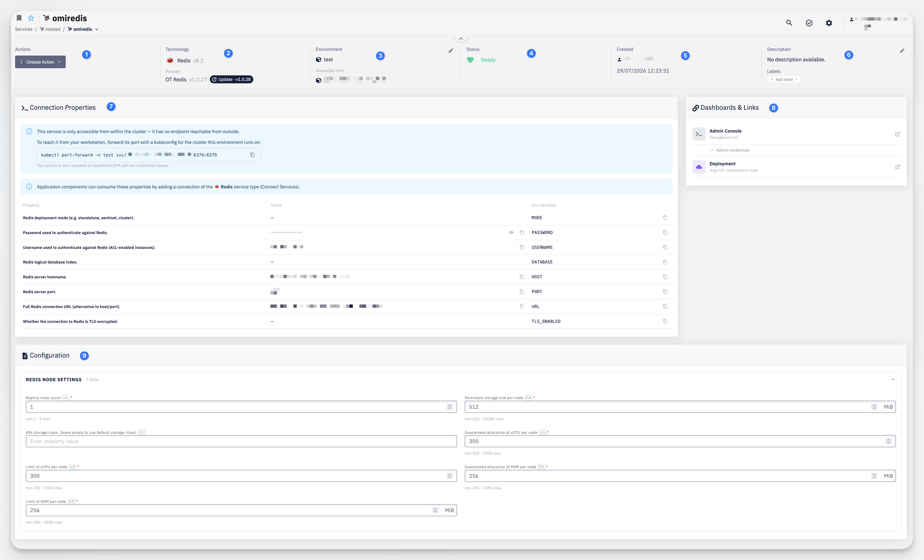Image resolution: width=924 pixels, height=560 pixels.
Task: Copy the Redis hostname value
Action: [x=522, y=277]
